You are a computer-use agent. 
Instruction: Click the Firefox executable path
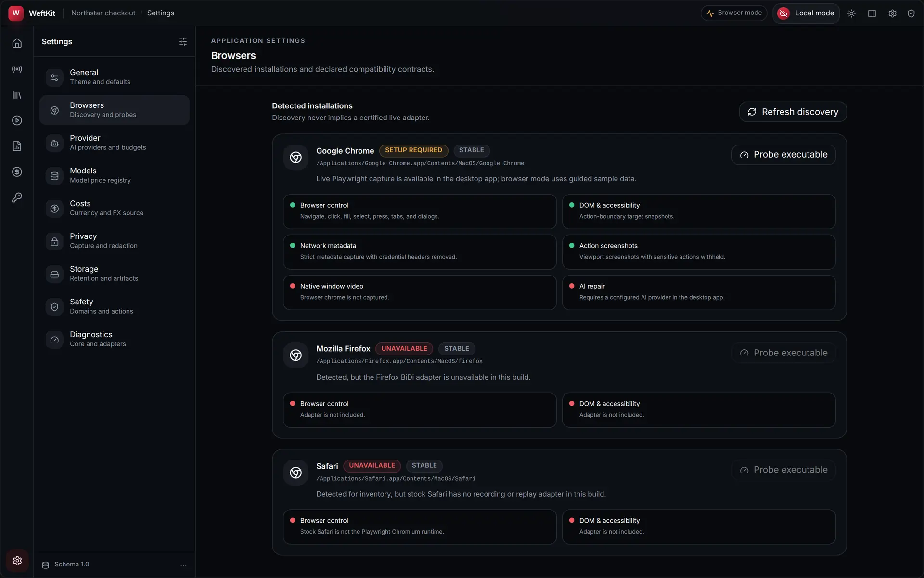(399, 361)
